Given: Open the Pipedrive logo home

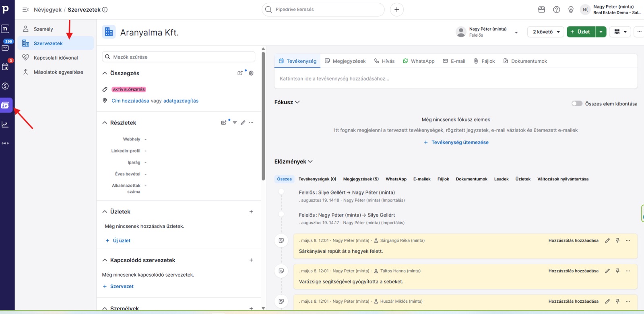Looking at the screenshot, I should point(6,9).
